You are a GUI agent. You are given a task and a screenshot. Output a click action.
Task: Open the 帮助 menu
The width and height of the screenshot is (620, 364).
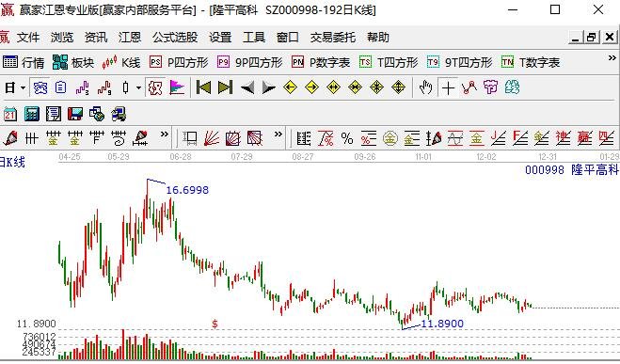coord(378,38)
